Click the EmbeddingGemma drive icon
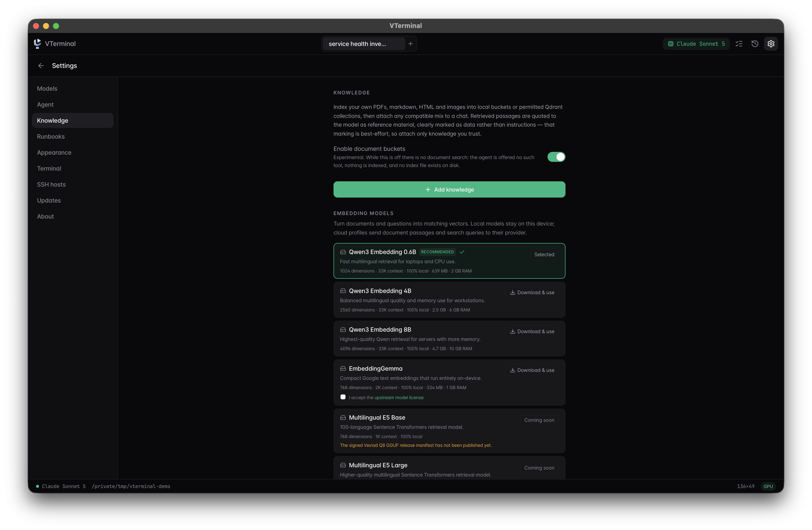 (343, 368)
